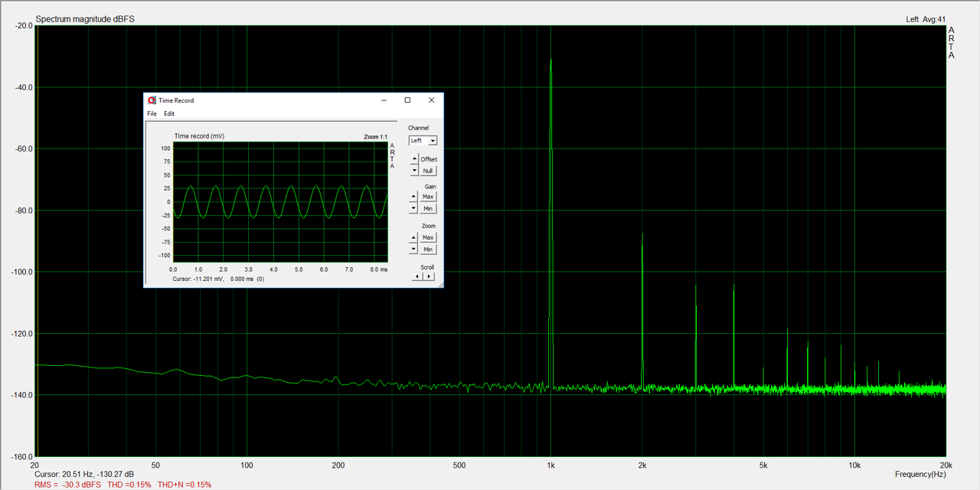980x490 pixels.
Task: Click the Spectrum magnitude dBFS title
Action: [85, 19]
